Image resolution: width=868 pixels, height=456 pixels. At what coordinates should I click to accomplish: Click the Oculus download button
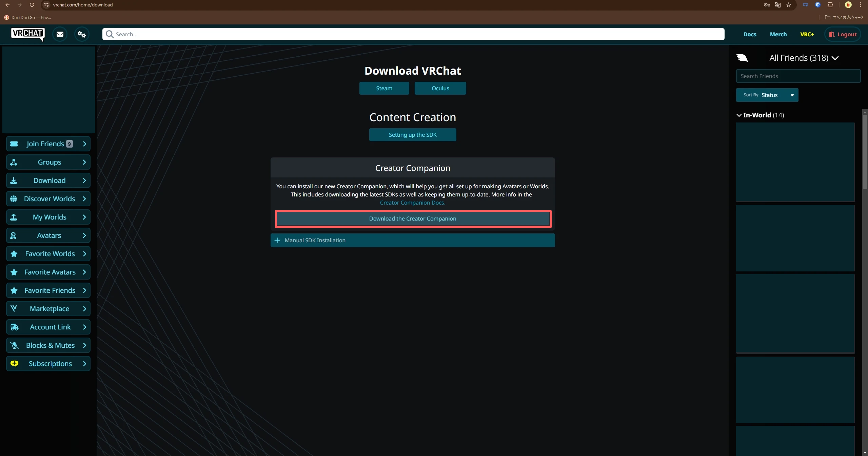pyautogui.click(x=440, y=88)
